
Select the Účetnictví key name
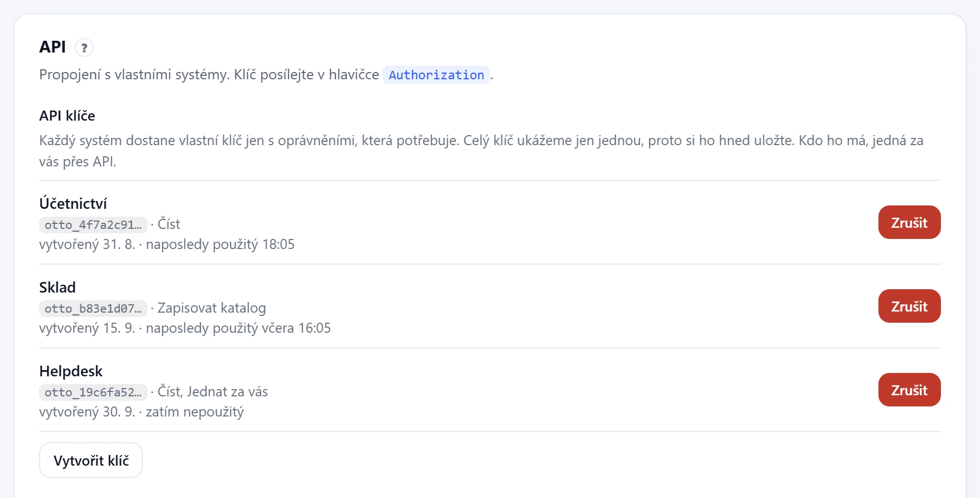(x=73, y=203)
